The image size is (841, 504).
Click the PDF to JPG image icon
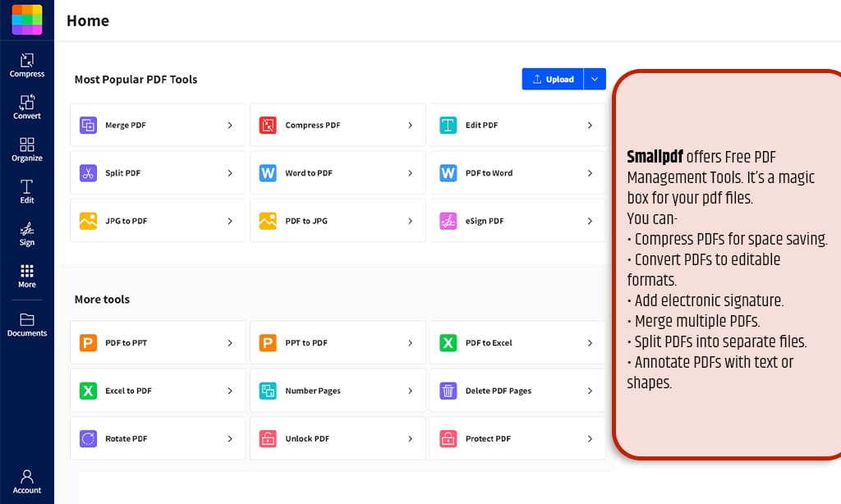tap(268, 220)
